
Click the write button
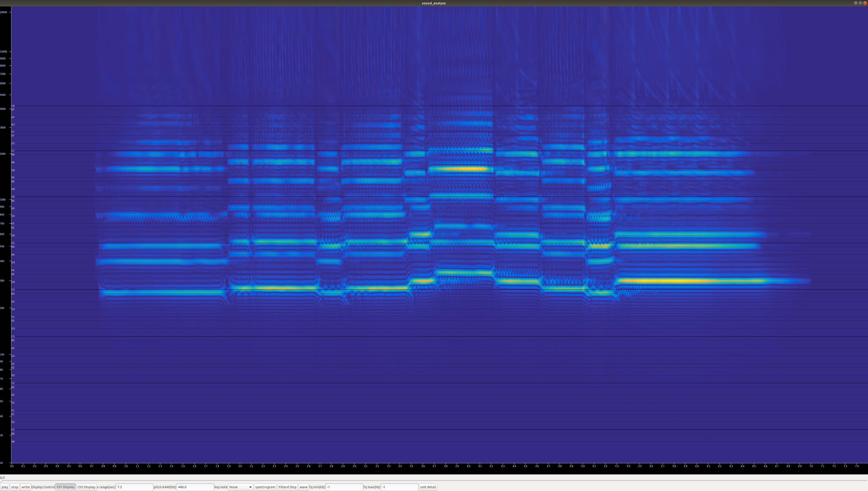25,487
